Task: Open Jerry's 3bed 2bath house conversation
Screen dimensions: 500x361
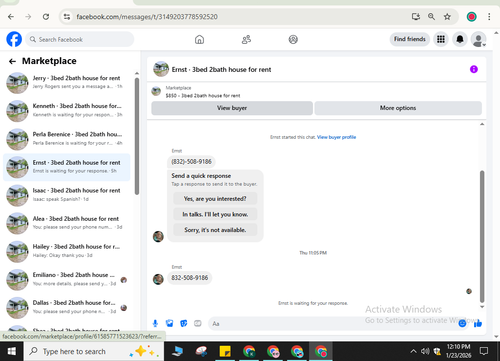Action: 66,83
